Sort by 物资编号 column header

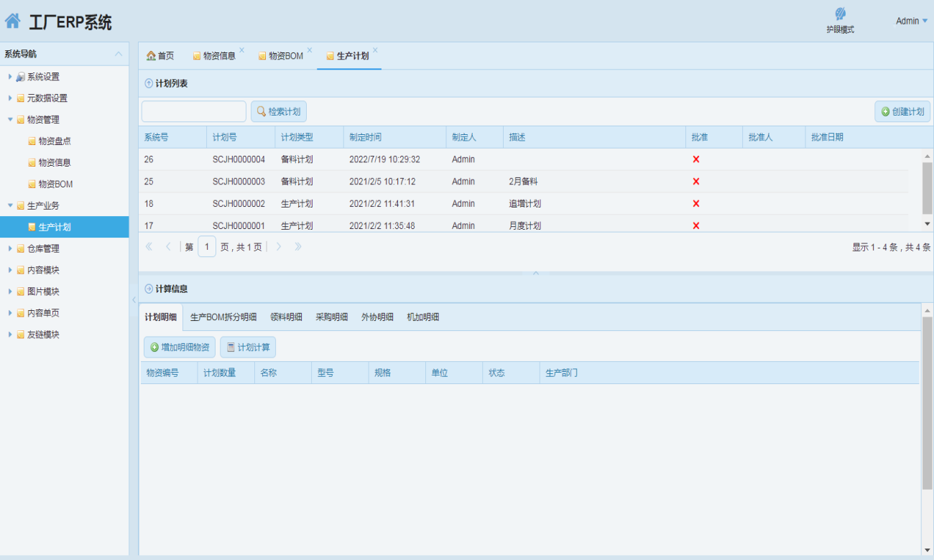point(169,373)
